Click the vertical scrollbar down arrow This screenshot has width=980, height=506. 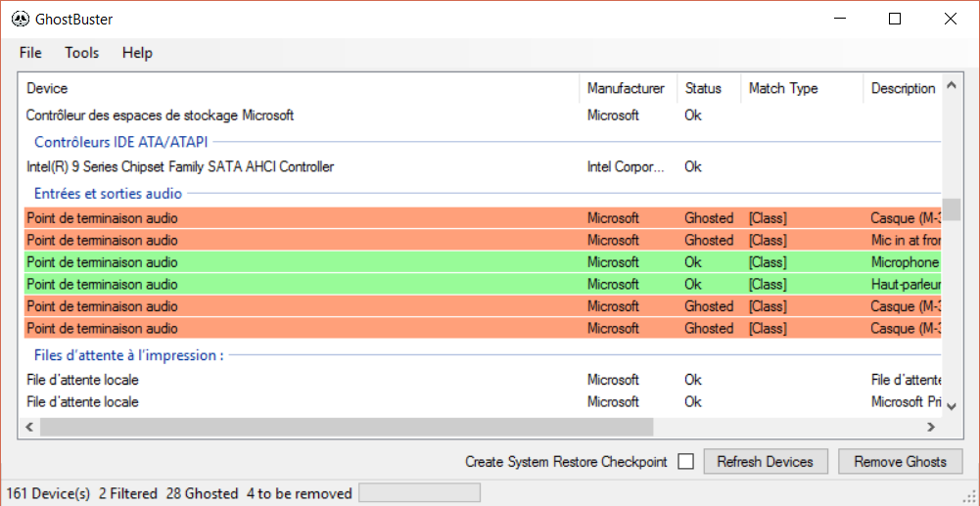pyautogui.click(x=952, y=403)
